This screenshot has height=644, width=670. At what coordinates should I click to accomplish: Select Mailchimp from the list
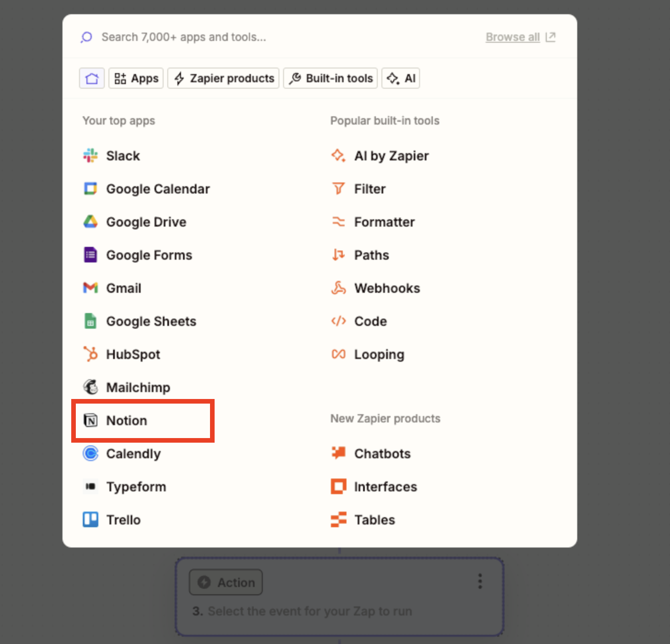(x=126, y=388)
